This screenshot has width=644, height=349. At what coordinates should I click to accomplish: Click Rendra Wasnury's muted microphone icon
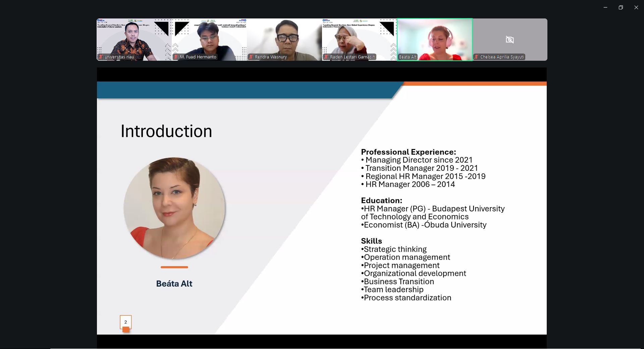(251, 57)
